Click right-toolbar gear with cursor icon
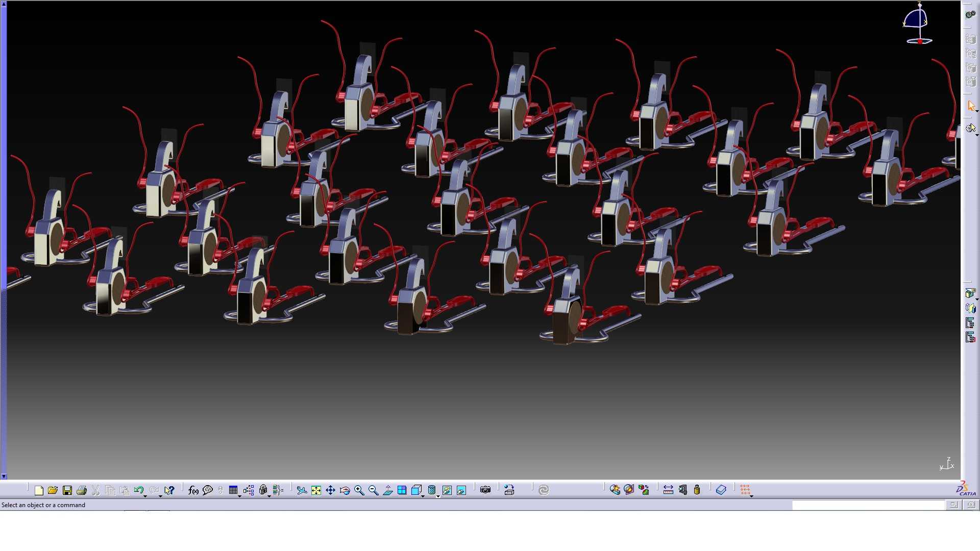The width and height of the screenshot is (980, 551). click(x=970, y=128)
